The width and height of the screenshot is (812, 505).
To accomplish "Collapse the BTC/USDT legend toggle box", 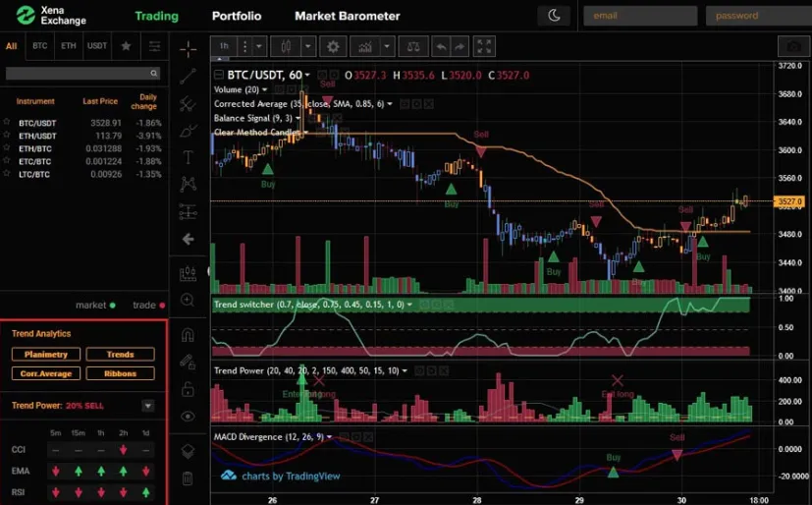I will pos(219,75).
